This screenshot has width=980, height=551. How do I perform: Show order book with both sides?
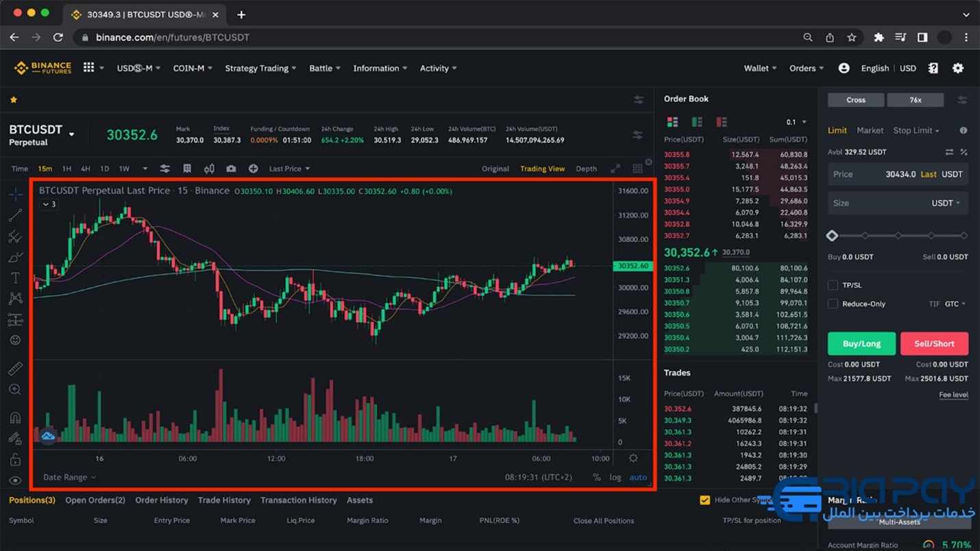672,122
